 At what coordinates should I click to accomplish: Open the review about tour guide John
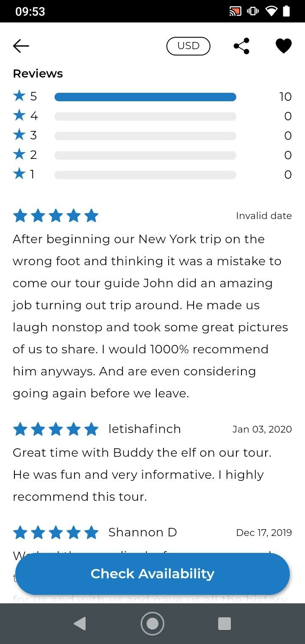point(150,316)
